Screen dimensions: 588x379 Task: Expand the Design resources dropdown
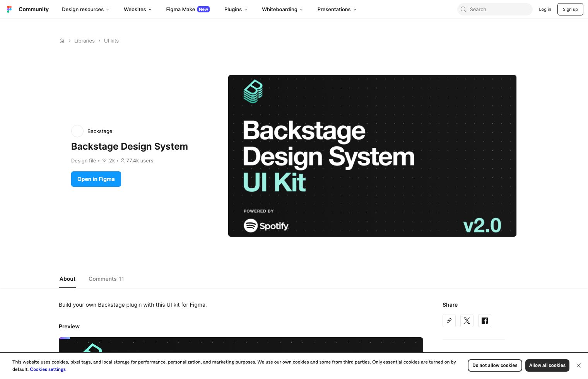[85, 9]
